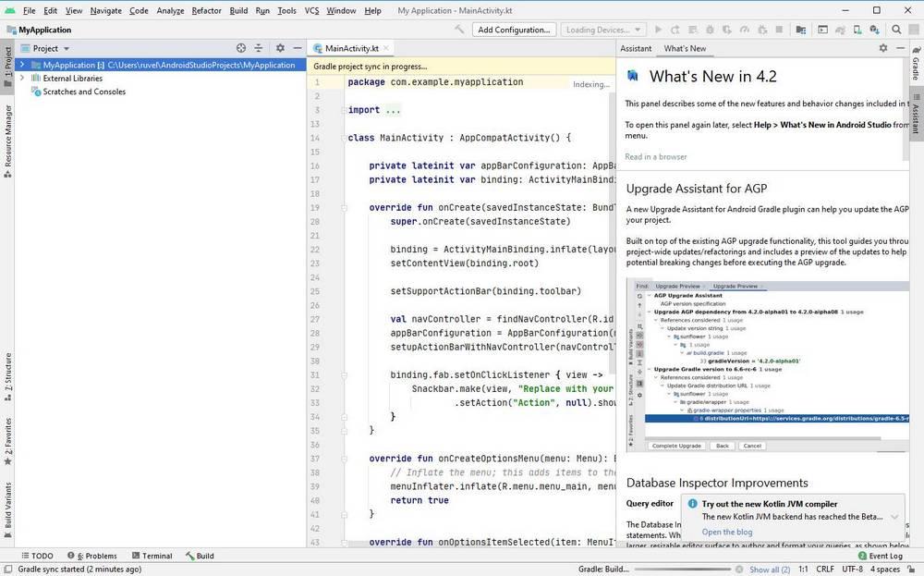Open the Gradle side tool window
This screenshot has height=576, width=924.
(x=917, y=64)
